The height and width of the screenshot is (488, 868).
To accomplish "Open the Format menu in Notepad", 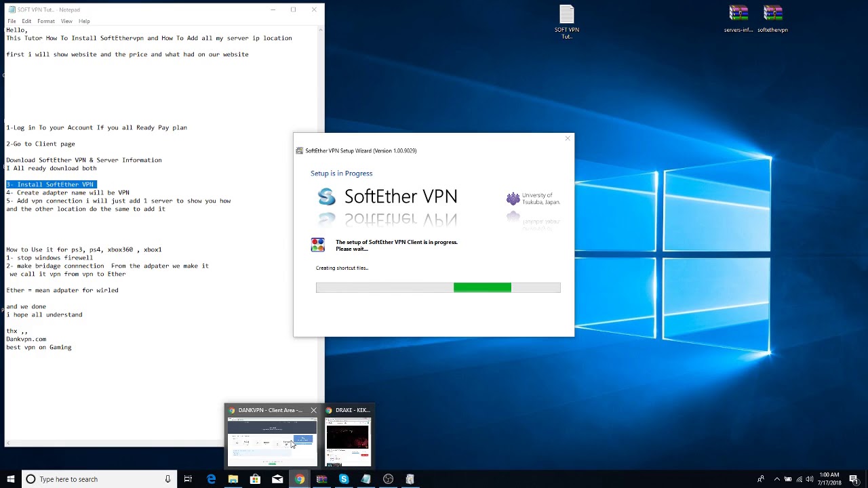I will pyautogui.click(x=46, y=21).
